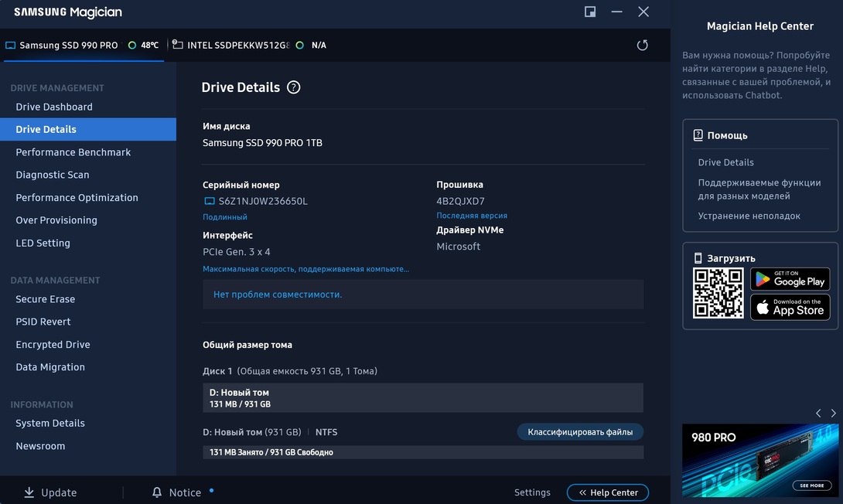Image resolution: width=843 pixels, height=504 pixels.
Task: Open System Details
Action: (x=50, y=424)
